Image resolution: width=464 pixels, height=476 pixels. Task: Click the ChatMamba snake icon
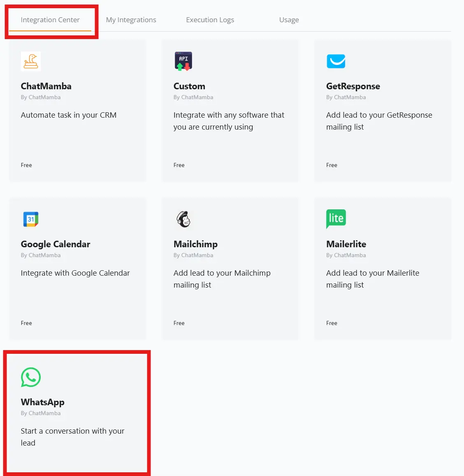tap(30, 61)
